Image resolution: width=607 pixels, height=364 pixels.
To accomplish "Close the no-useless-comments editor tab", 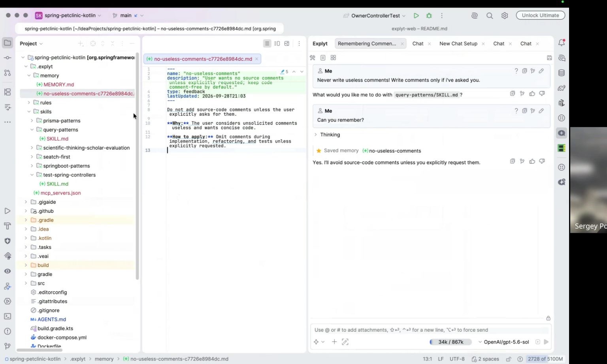I will 256,59.
